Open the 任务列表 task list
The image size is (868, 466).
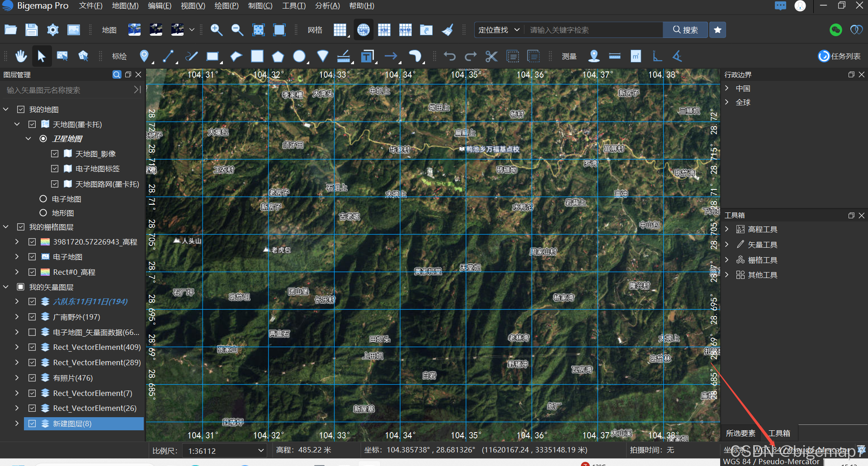[840, 56]
